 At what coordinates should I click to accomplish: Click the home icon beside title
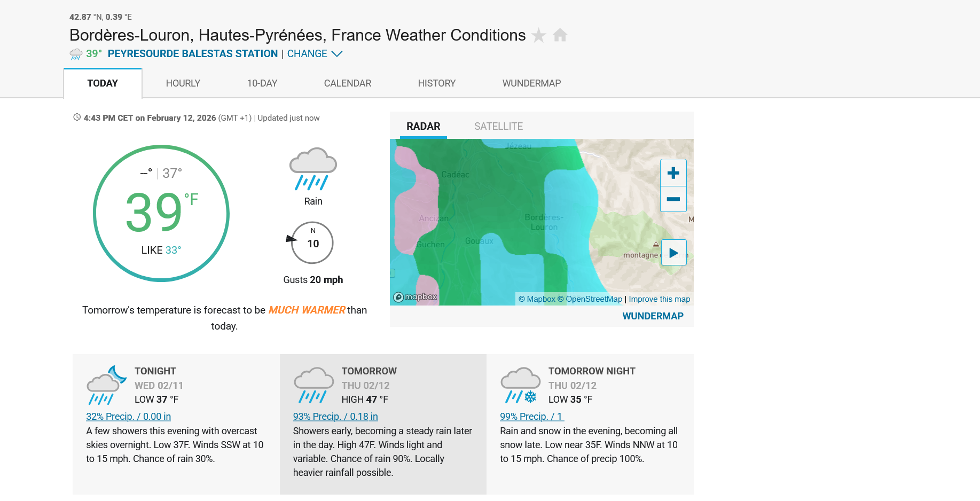(x=560, y=35)
